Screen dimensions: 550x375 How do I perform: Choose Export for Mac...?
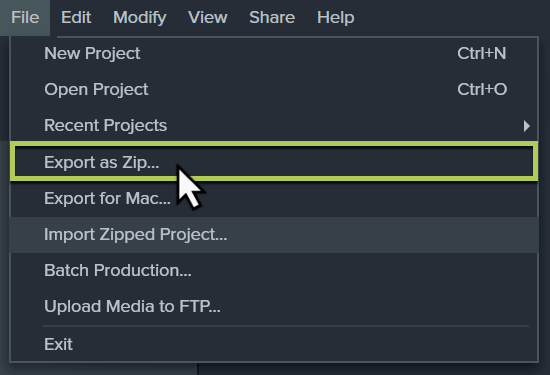[x=274, y=198]
